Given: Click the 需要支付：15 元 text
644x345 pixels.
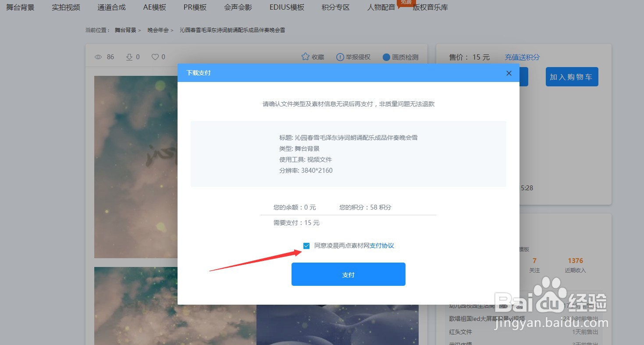Looking at the screenshot, I should (296, 223).
